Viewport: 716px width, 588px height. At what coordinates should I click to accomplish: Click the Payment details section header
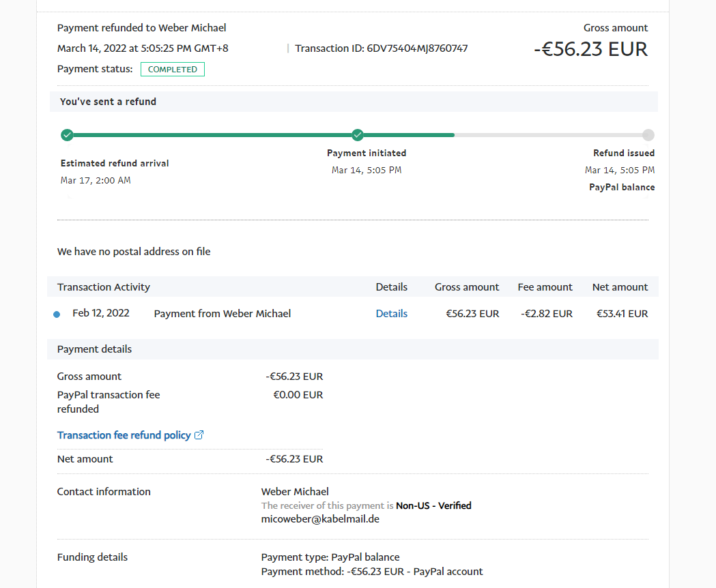click(x=94, y=349)
